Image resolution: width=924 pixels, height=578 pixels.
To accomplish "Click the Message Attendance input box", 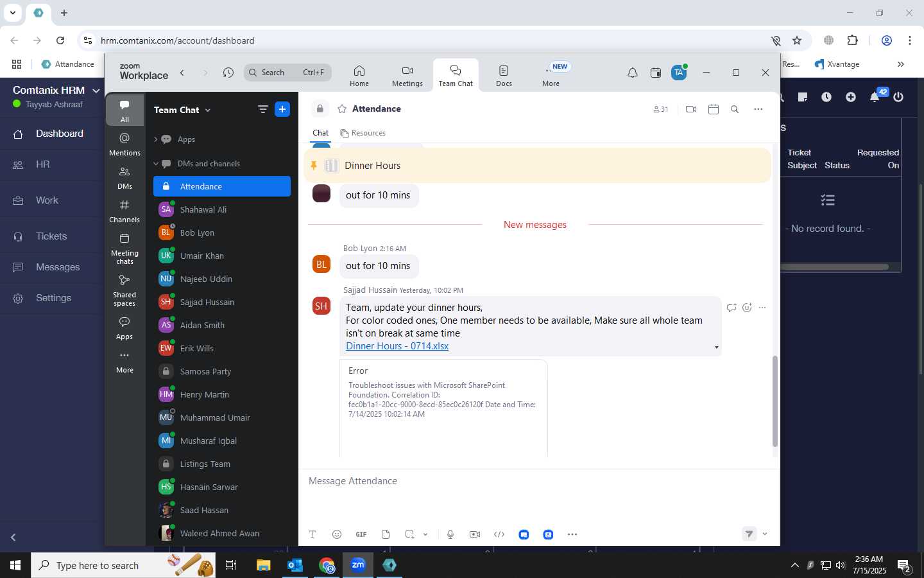I will click(x=538, y=481).
